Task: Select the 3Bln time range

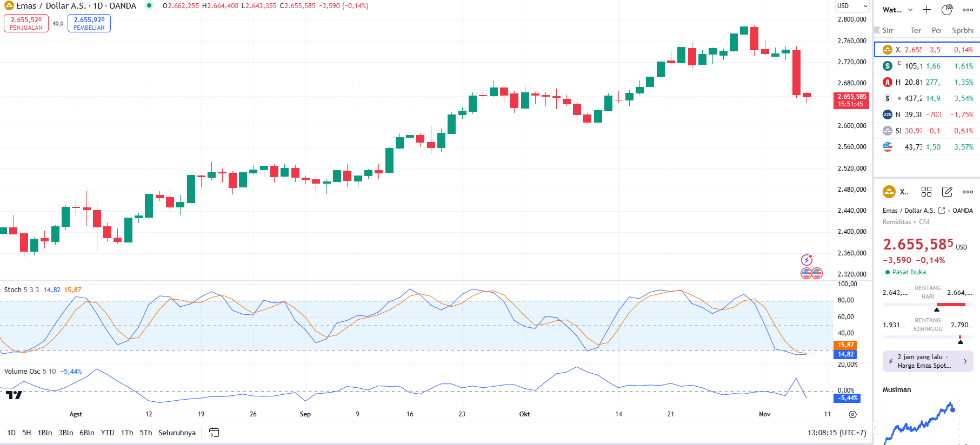Action: [66, 433]
